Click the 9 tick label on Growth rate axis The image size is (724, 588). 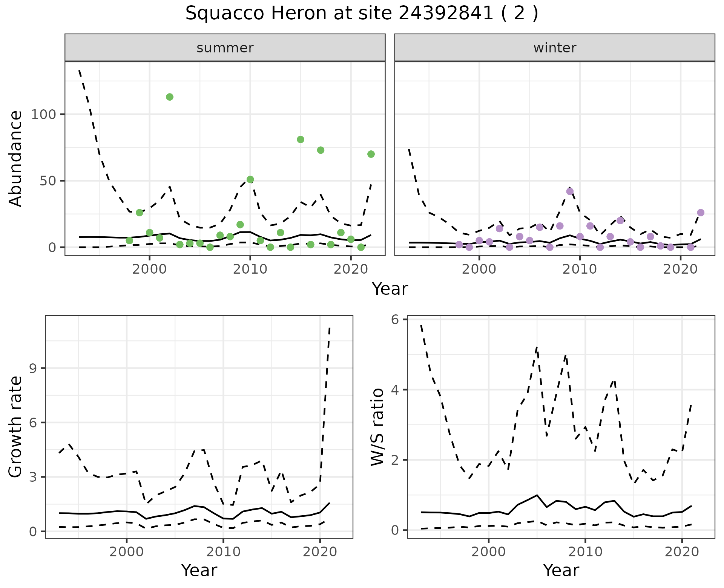32,368
